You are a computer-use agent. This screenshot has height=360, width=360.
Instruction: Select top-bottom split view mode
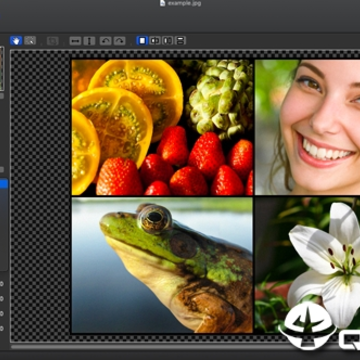180,41
